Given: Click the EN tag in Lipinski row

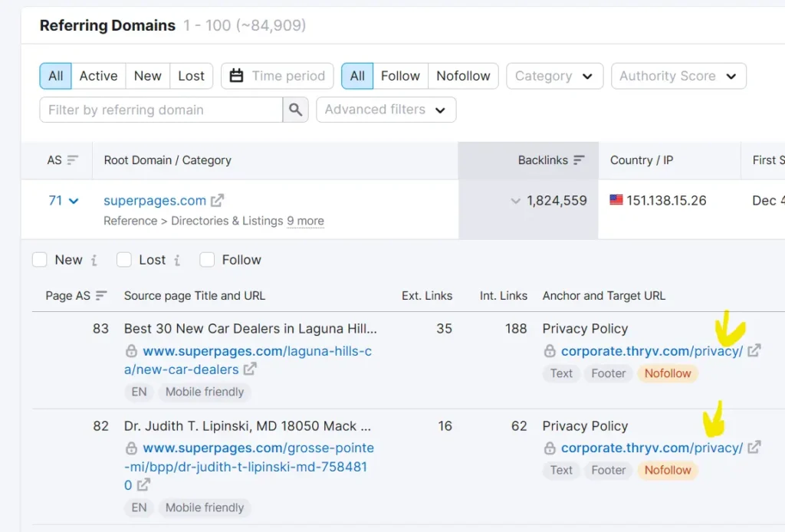Looking at the screenshot, I should [140, 507].
